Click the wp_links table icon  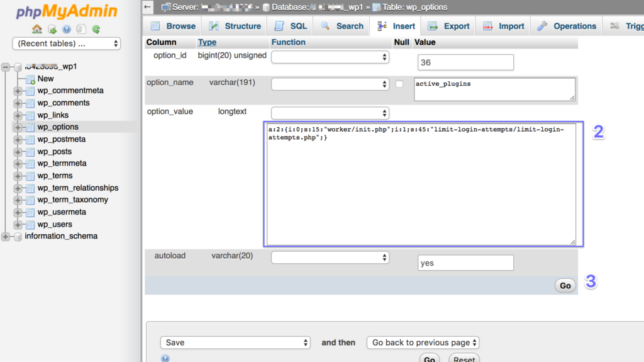[30, 116]
